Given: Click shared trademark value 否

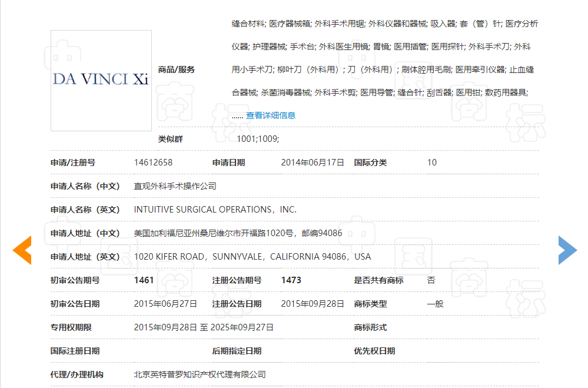Looking at the screenshot, I should click(x=431, y=280).
